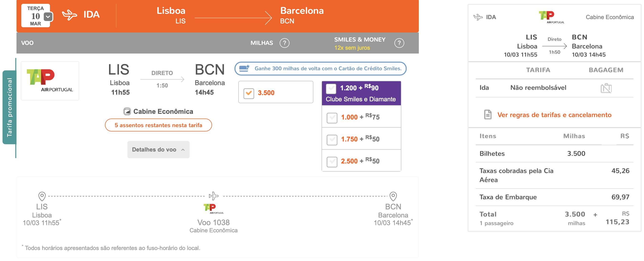Click the BCN destination location pin icon

[393, 196]
